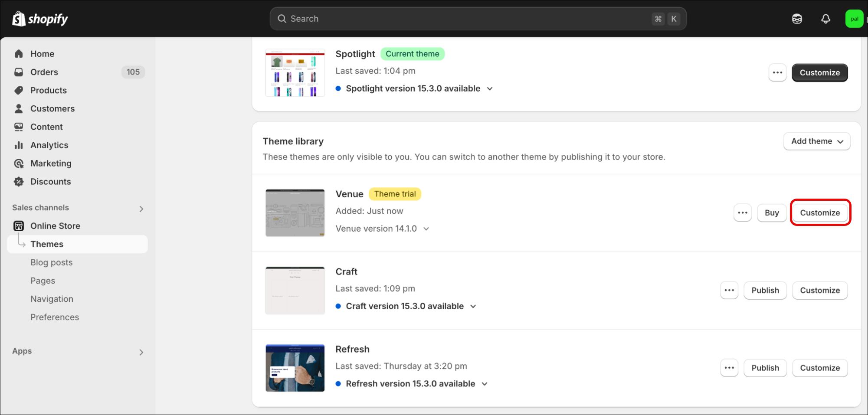This screenshot has width=868, height=415.
Task: Click the Products tag icon
Action: click(19, 90)
